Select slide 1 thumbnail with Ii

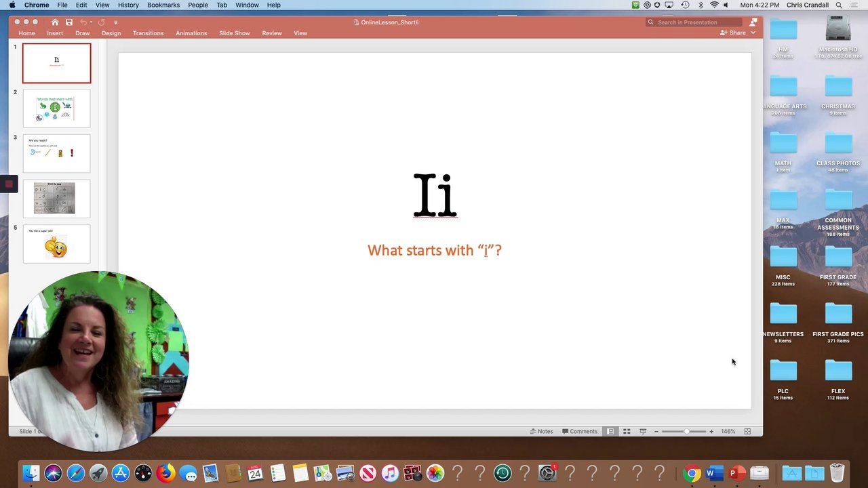56,63
